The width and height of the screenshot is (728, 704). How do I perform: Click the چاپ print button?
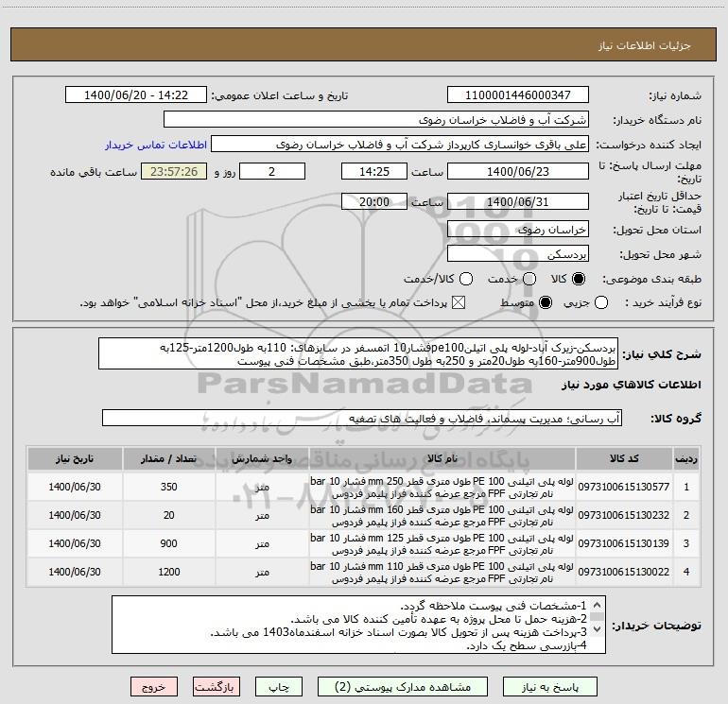279,687
